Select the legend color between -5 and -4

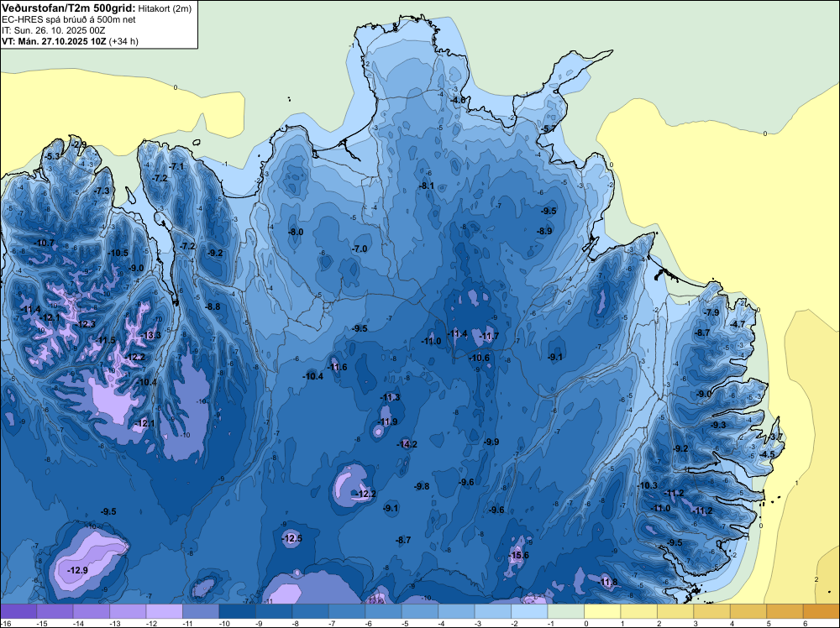[x=419, y=611]
